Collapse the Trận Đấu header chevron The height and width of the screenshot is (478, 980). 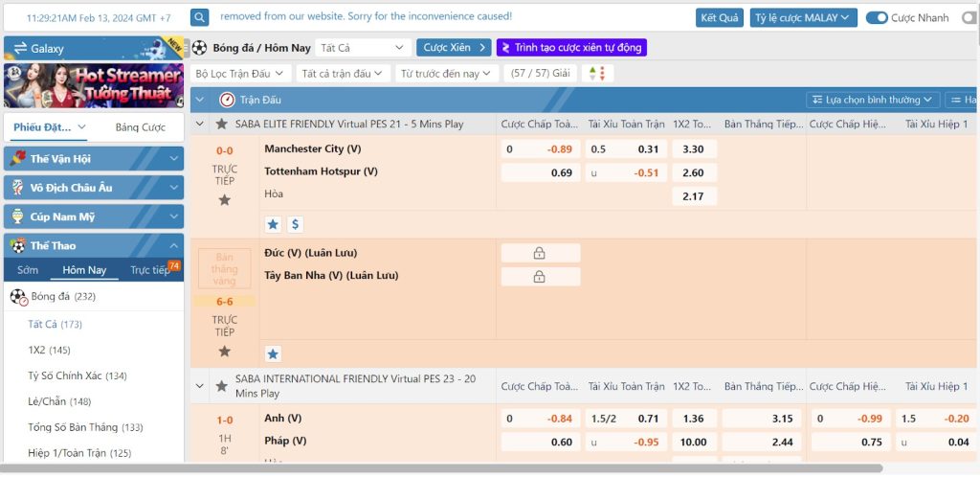click(200, 100)
